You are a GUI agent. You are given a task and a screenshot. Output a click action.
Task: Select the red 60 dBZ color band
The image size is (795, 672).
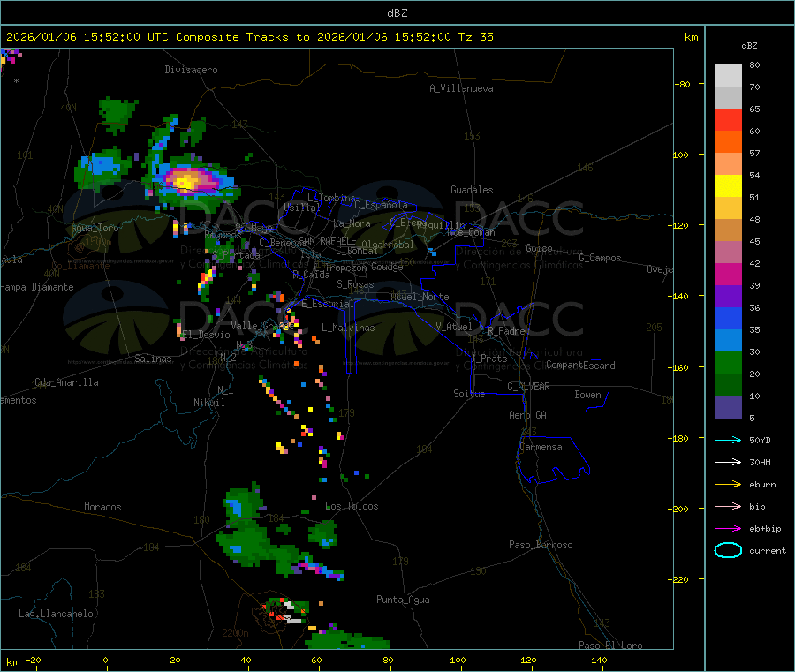click(x=728, y=119)
